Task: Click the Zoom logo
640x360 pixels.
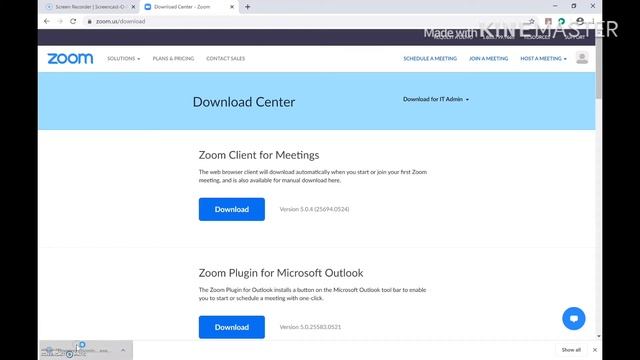Action: (70, 58)
